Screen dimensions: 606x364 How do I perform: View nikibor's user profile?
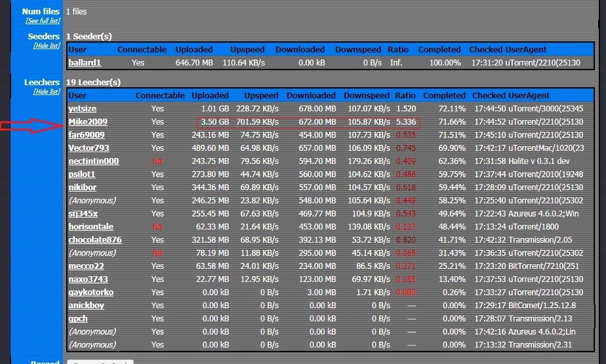tap(83, 188)
